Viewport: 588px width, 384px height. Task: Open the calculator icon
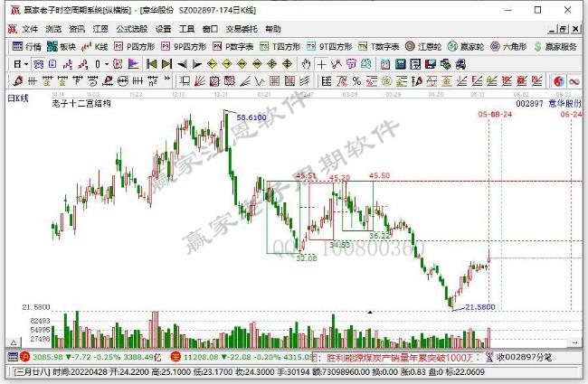click(401, 64)
